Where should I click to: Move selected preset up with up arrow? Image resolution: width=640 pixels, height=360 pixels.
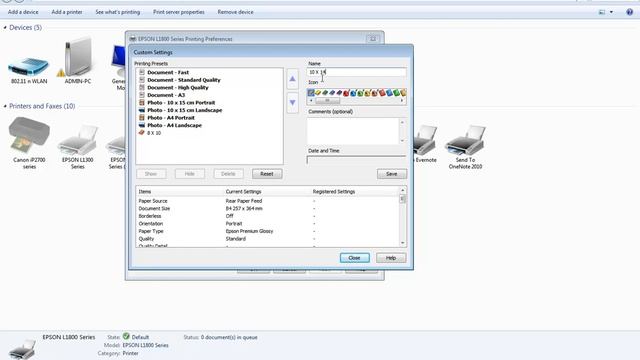coord(292,79)
